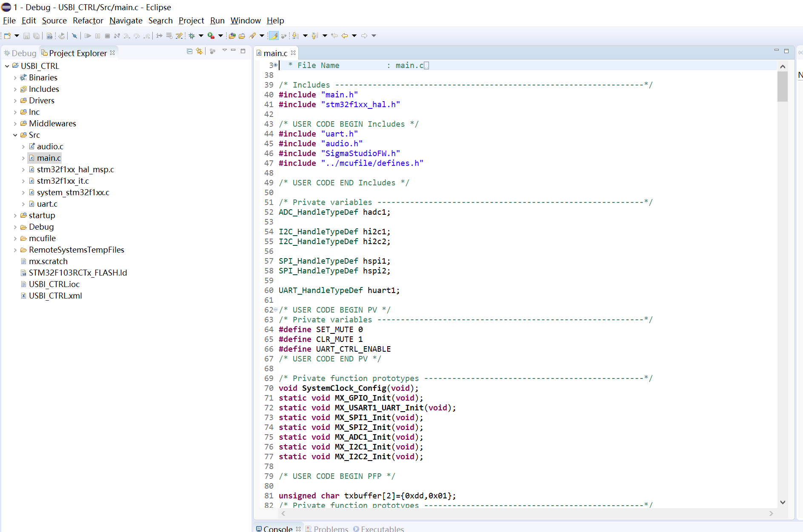This screenshot has width=803, height=532.
Task: Click line number 64 in gutter
Action: click(269, 330)
